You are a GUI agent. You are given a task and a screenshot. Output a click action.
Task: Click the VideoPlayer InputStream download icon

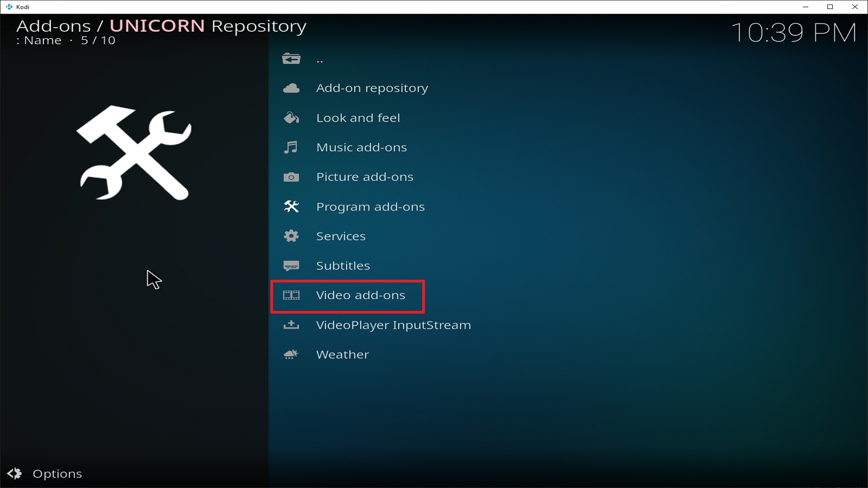click(291, 325)
